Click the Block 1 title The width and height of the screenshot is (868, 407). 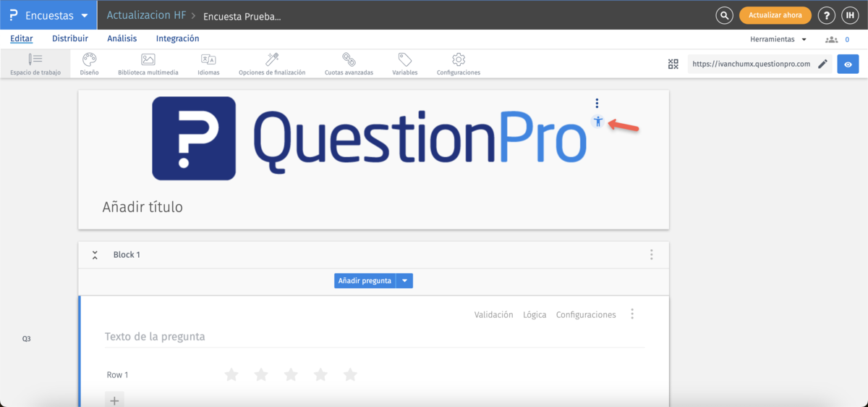point(127,255)
